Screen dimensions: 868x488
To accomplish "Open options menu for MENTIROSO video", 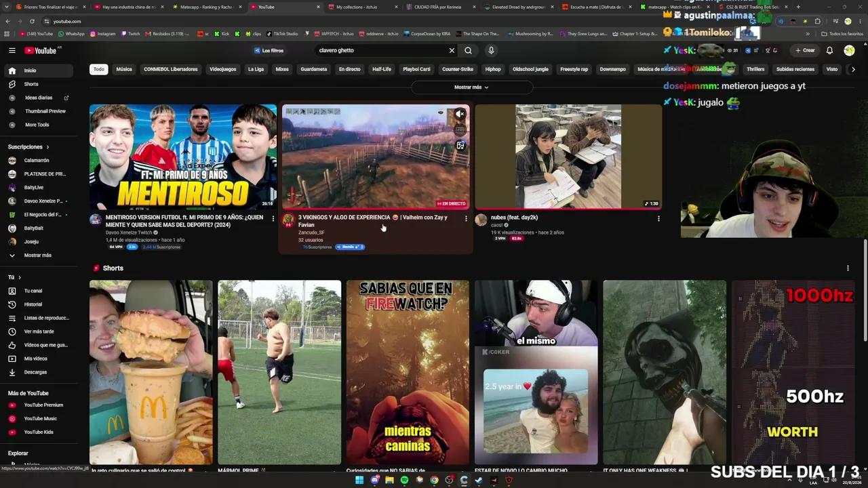I will click(273, 218).
